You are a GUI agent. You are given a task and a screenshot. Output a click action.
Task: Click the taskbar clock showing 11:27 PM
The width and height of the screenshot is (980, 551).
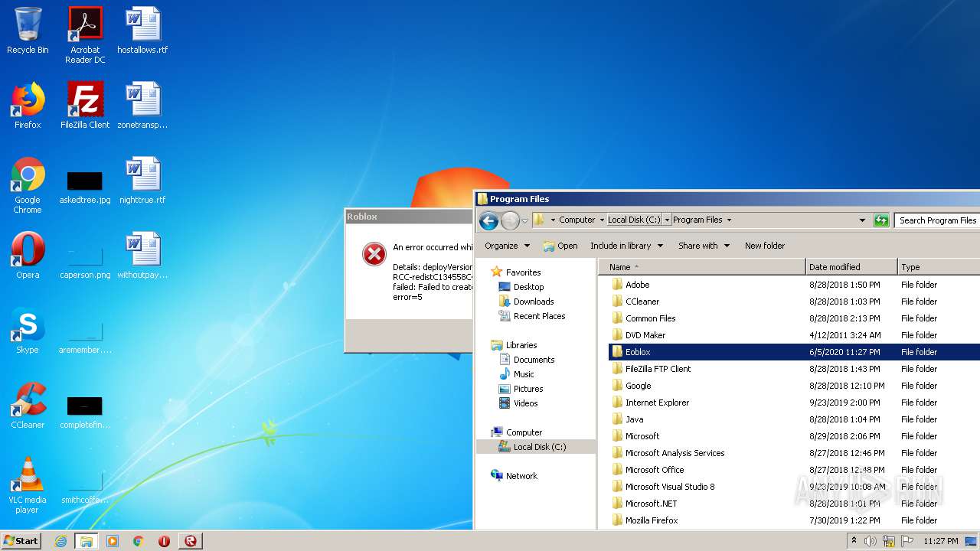pos(940,541)
